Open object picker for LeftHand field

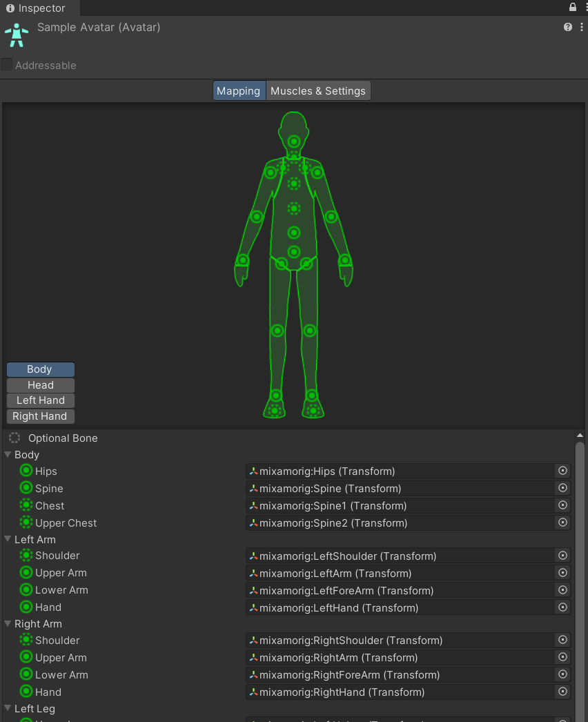tap(562, 607)
